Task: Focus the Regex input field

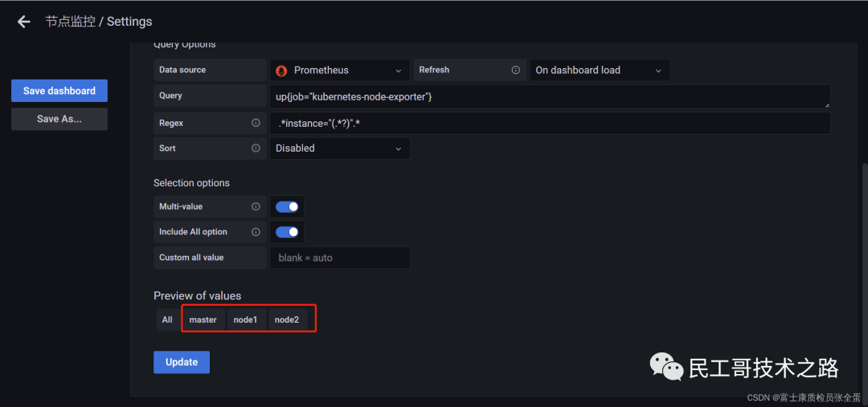Action: click(x=550, y=123)
